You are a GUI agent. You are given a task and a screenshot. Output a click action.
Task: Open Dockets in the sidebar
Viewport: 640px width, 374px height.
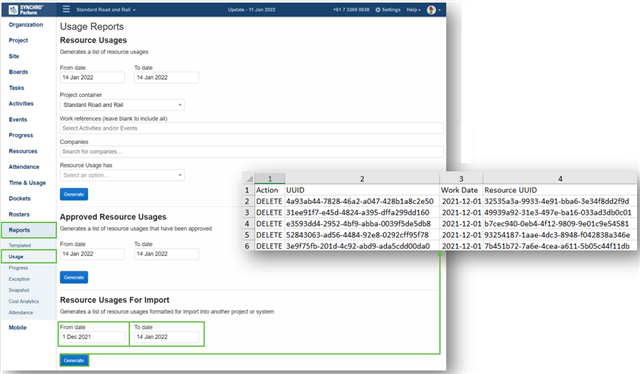pyautogui.click(x=20, y=198)
